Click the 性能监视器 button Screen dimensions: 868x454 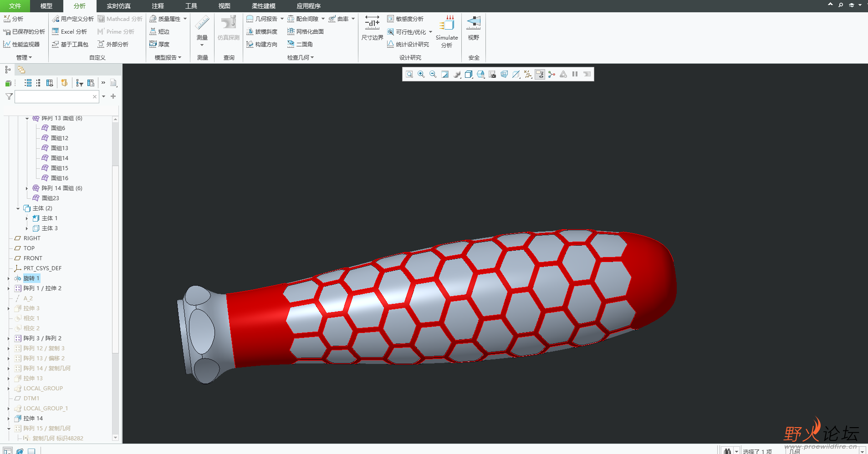click(x=21, y=44)
